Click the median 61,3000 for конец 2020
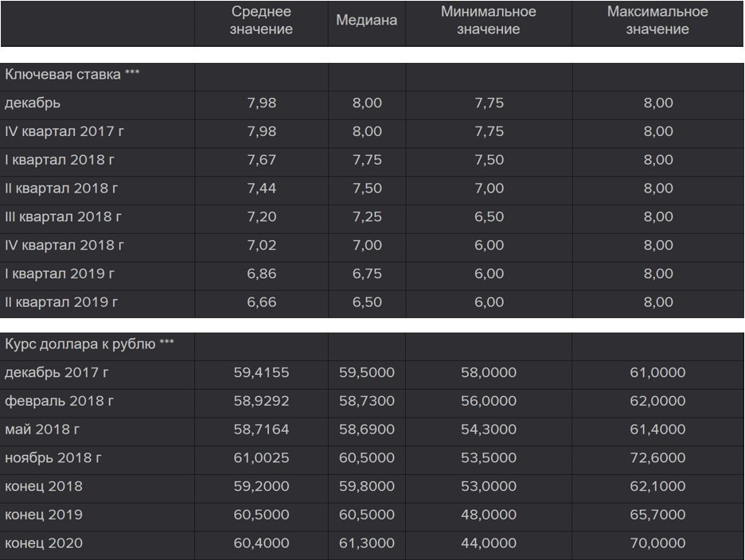Viewport: 745px width, 560px height. [367, 543]
